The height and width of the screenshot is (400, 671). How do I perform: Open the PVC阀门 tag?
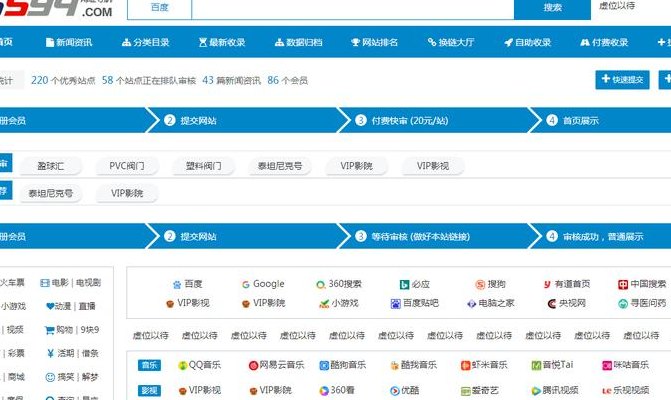point(127,166)
